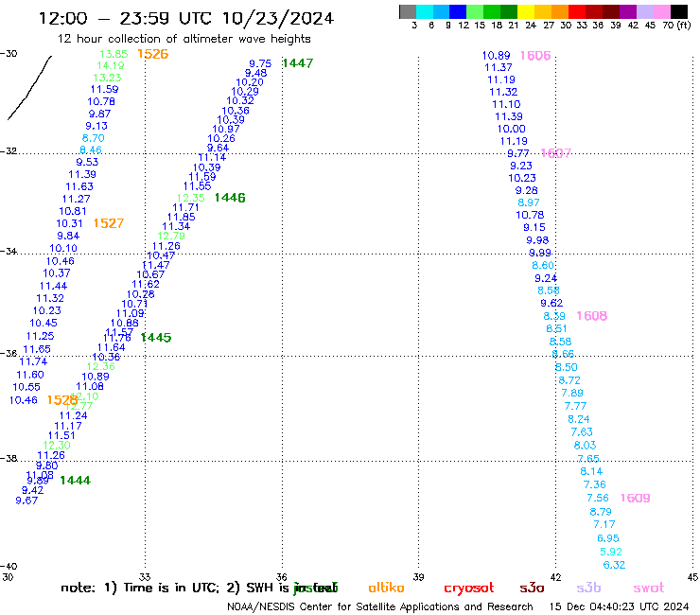Image resolution: width=700 pixels, height=615 pixels.
Task: Click the 's3a' satellite legend label
Action: click(532, 589)
